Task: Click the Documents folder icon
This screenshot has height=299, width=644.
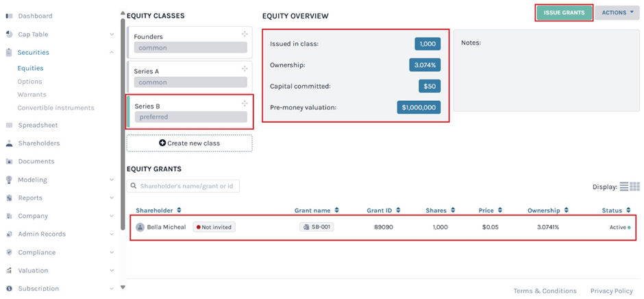Action: point(9,161)
